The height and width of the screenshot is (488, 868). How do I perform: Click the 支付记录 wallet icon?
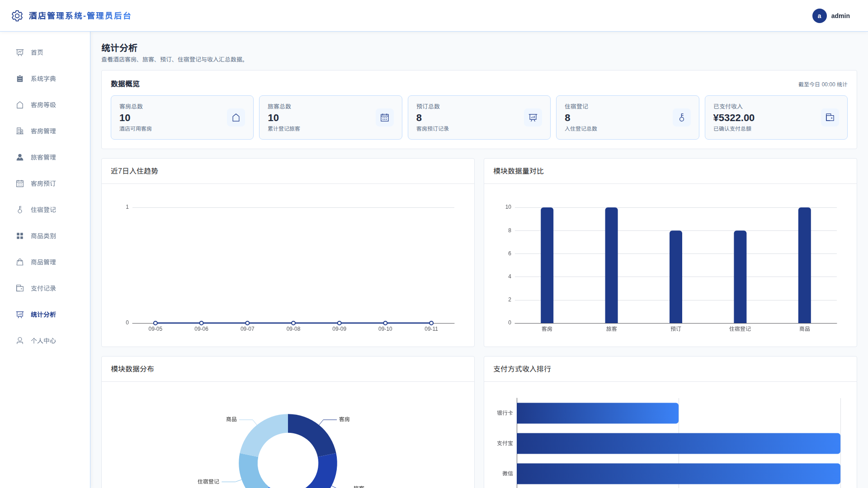[20, 288]
